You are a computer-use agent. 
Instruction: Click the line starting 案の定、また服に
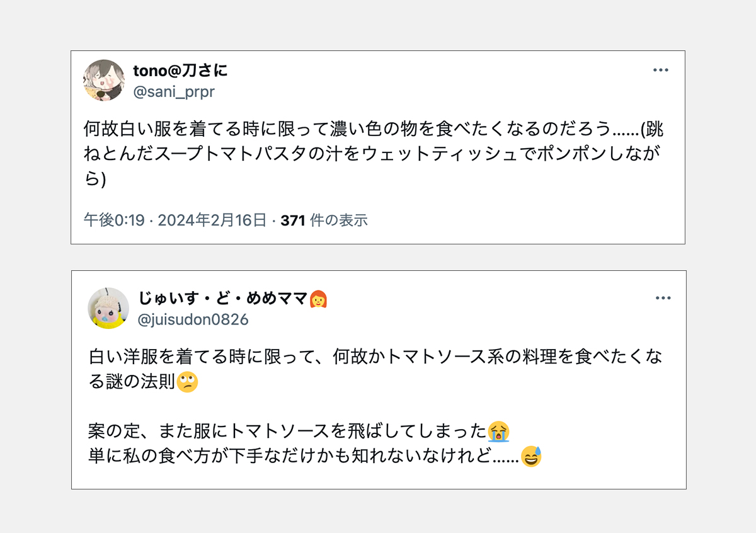[x=287, y=432]
